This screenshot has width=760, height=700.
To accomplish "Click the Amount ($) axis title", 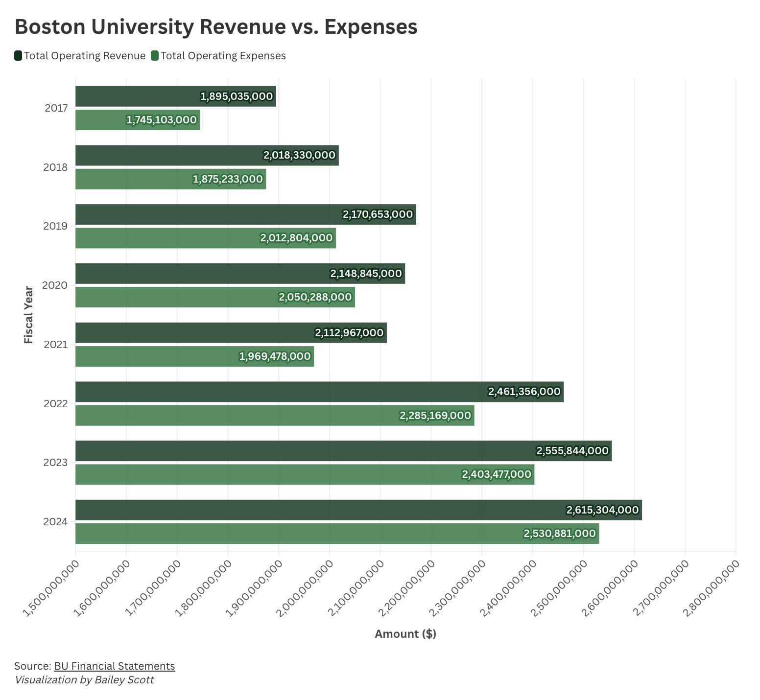I will (405, 634).
